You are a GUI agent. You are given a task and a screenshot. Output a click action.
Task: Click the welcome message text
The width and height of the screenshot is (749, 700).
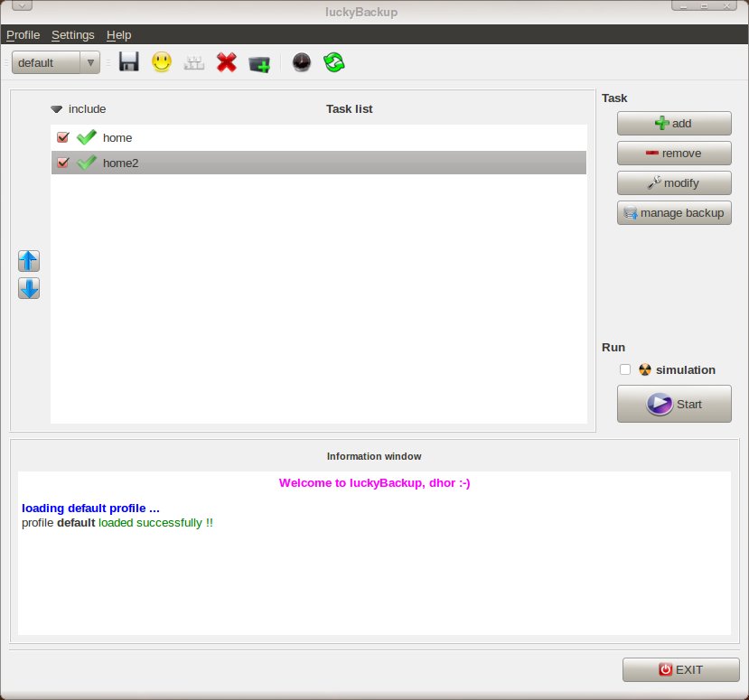coord(374,482)
